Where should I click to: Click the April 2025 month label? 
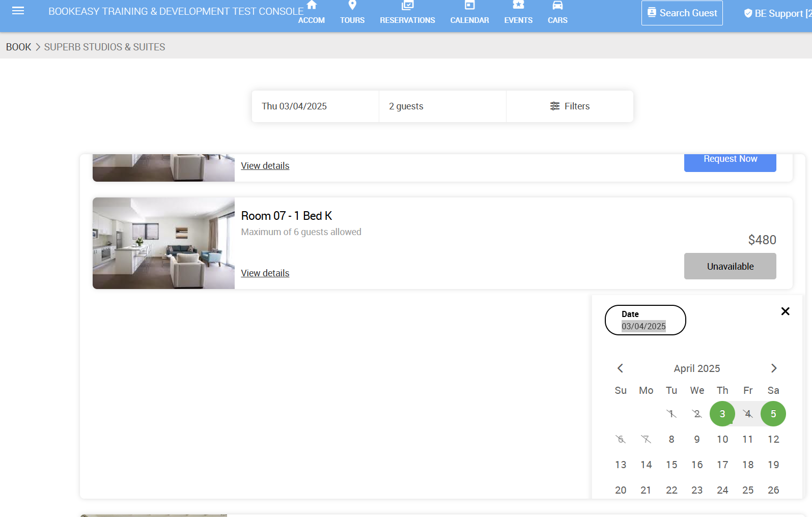(x=697, y=368)
